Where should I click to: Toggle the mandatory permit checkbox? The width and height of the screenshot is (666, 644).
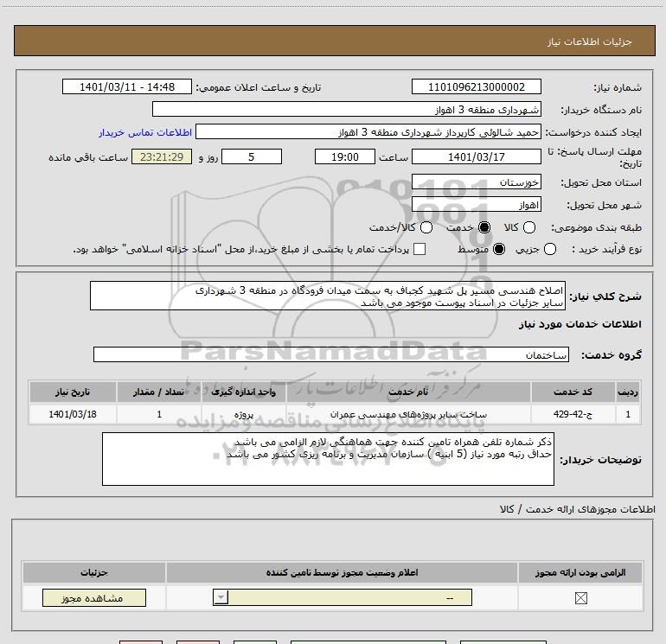[580, 597]
